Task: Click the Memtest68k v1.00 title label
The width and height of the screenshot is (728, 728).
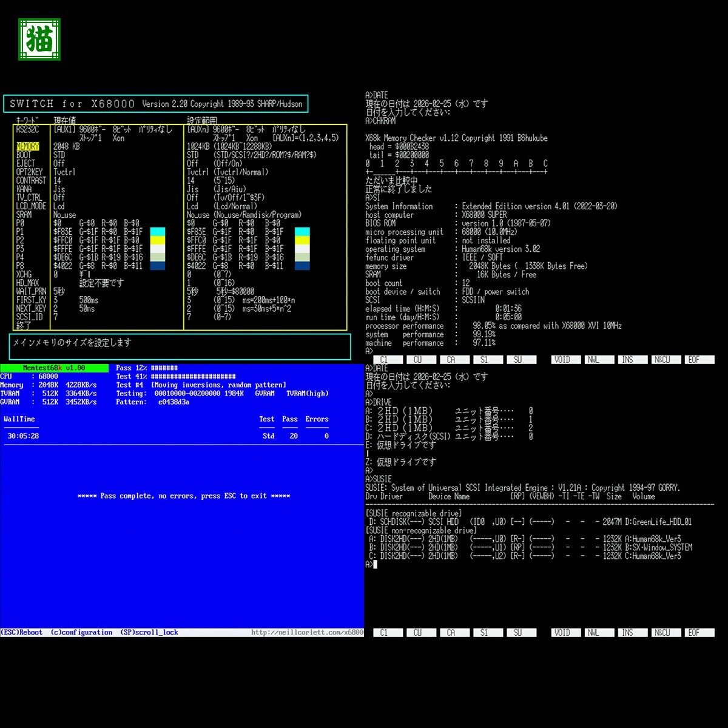Action: click(x=54, y=368)
